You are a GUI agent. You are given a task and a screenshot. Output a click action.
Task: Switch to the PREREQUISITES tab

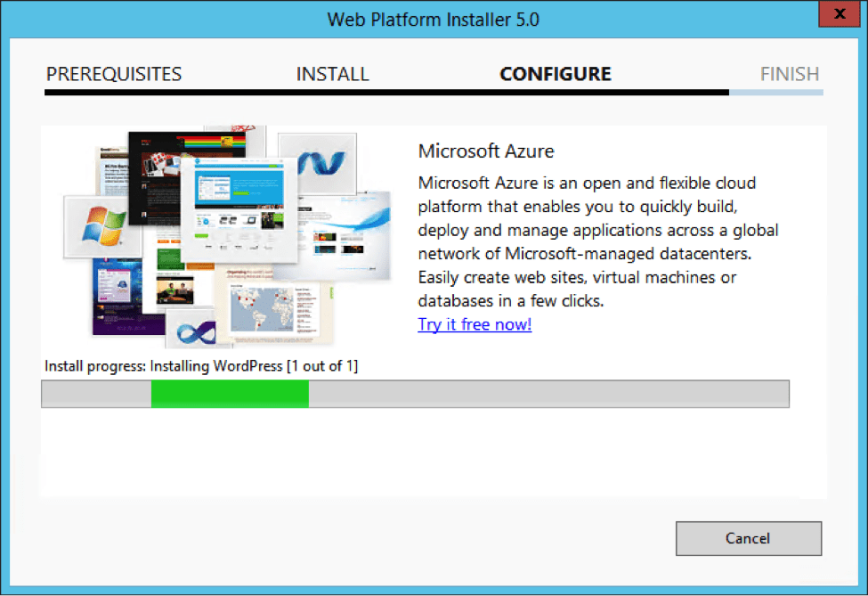[x=114, y=74]
